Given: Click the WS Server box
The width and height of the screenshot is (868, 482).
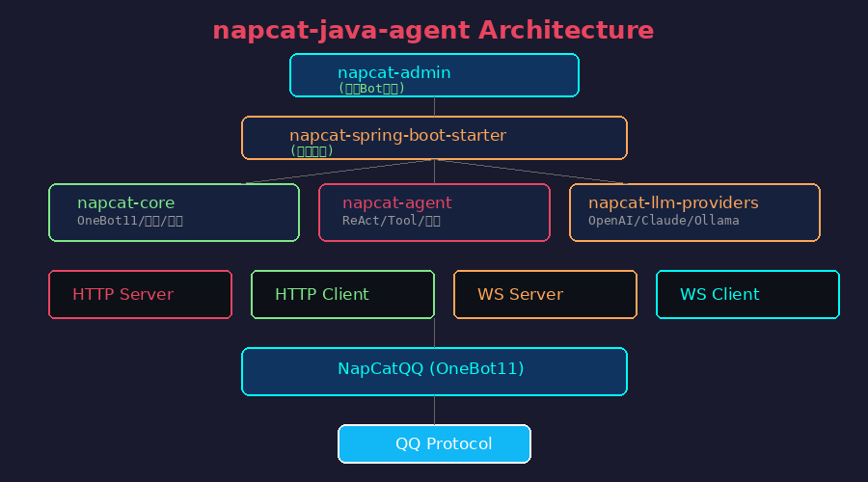Looking at the screenshot, I should pos(545,294).
